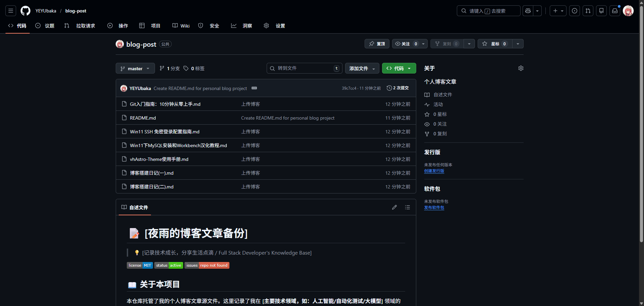Expand commit message ellipsis icon

click(x=254, y=88)
